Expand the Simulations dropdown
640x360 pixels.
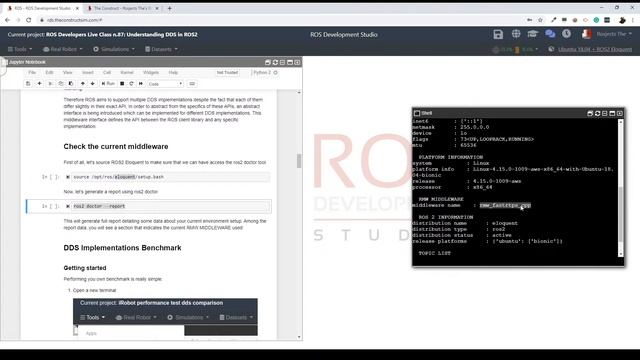tap(114, 49)
